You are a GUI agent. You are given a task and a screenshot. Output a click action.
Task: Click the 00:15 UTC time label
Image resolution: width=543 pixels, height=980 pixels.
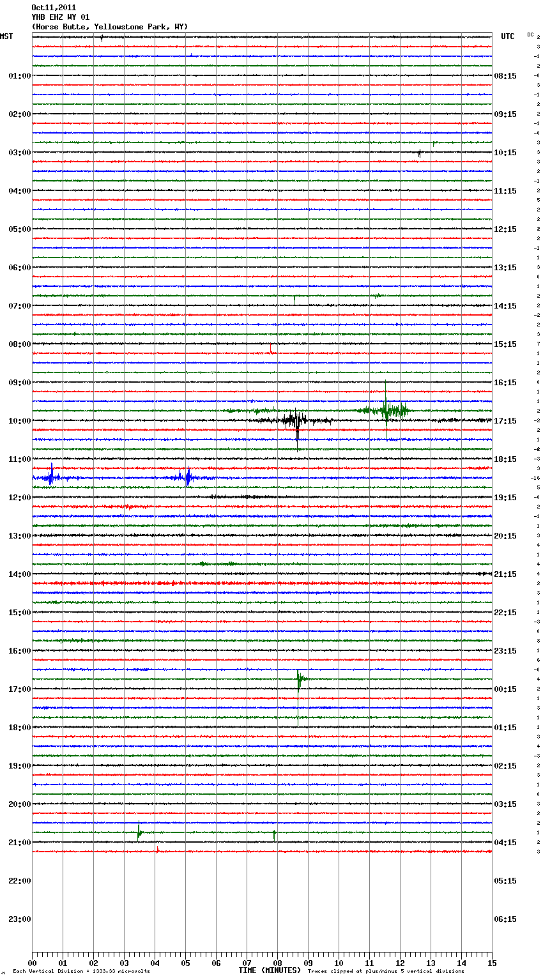pyautogui.click(x=505, y=689)
